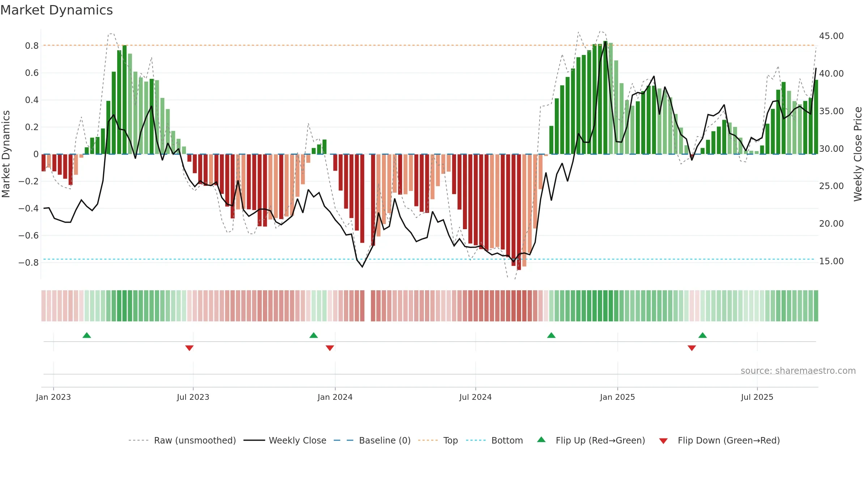Click the red Flip Down triangle icon in legend

pyautogui.click(x=663, y=441)
